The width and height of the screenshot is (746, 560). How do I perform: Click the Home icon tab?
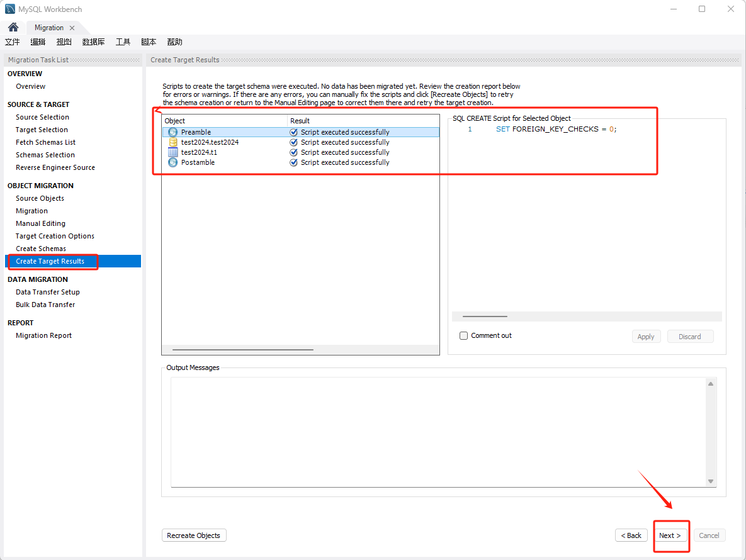(13, 28)
